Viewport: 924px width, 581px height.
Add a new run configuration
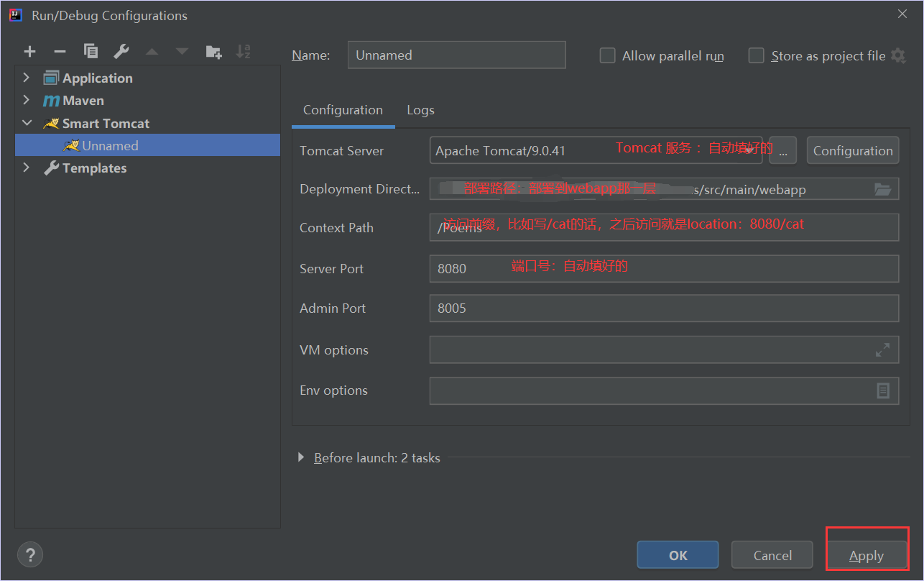(x=29, y=51)
